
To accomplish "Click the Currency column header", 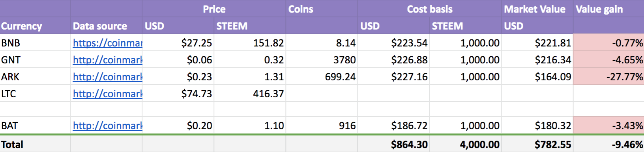I will click(x=35, y=26).
